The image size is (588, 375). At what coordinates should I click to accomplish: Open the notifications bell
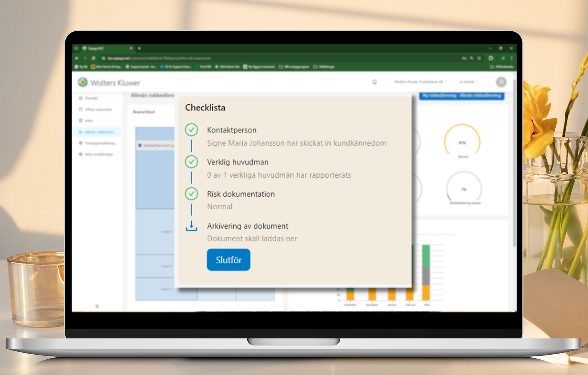point(374,82)
